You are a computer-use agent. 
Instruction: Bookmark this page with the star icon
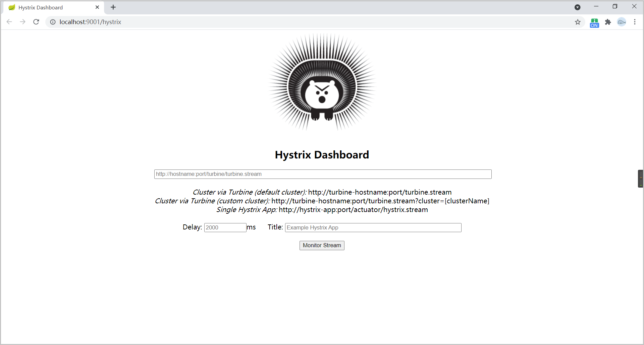(578, 22)
